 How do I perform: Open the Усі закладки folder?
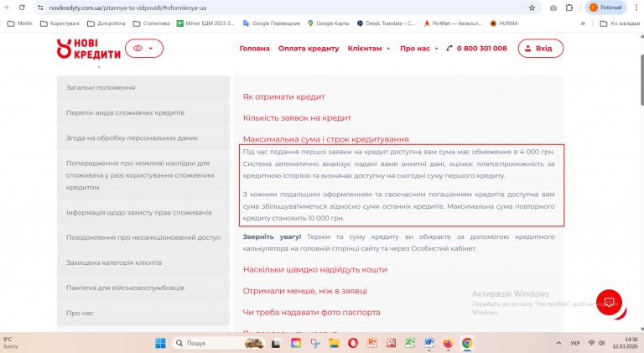(620, 23)
